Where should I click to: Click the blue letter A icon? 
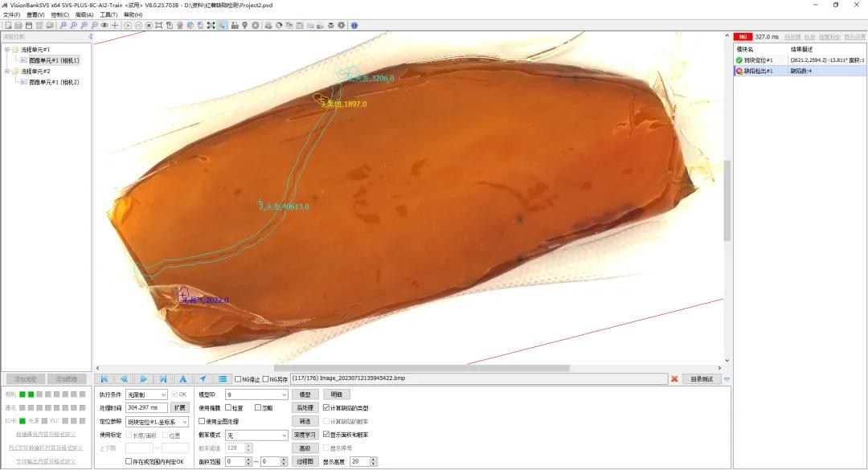coord(182,379)
